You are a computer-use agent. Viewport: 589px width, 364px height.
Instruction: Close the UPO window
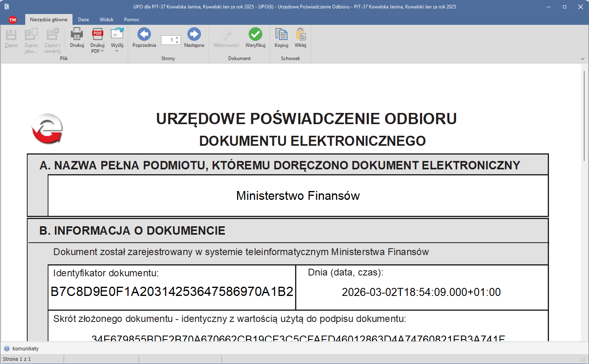(581, 7)
